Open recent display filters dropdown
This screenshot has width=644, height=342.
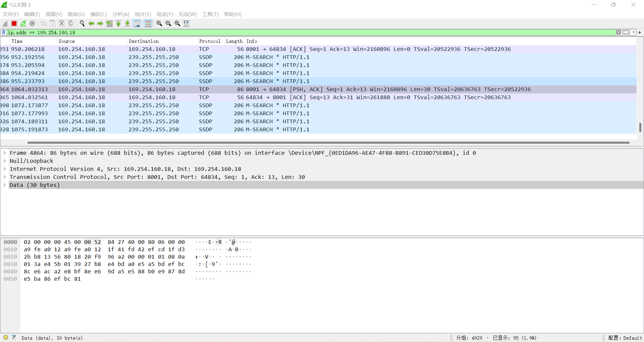pyautogui.click(x=634, y=32)
